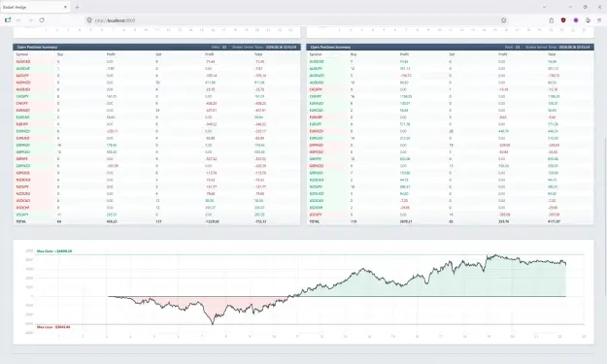Select CHFJPY row in right table
This screenshot has width=607, height=364.
point(451,96)
